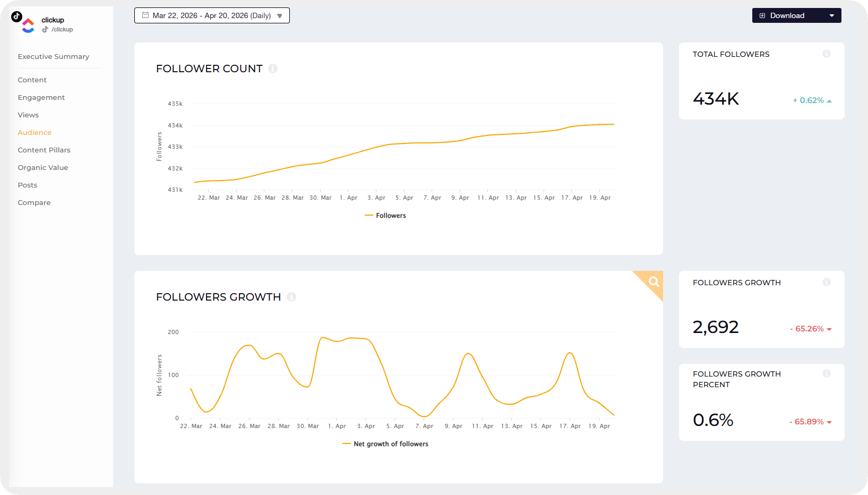Image resolution: width=868 pixels, height=495 pixels.
Task: Click the download icon inside the Download button
Action: click(762, 15)
